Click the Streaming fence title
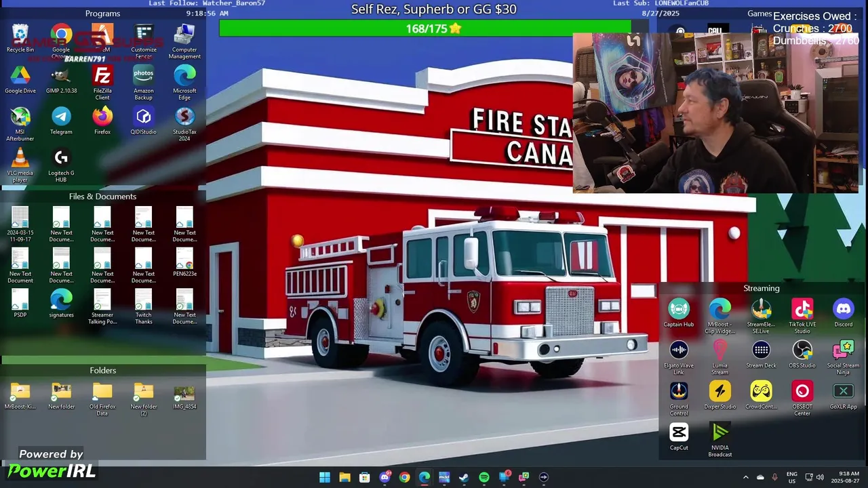 pyautogui.click(x=762, y=288)
